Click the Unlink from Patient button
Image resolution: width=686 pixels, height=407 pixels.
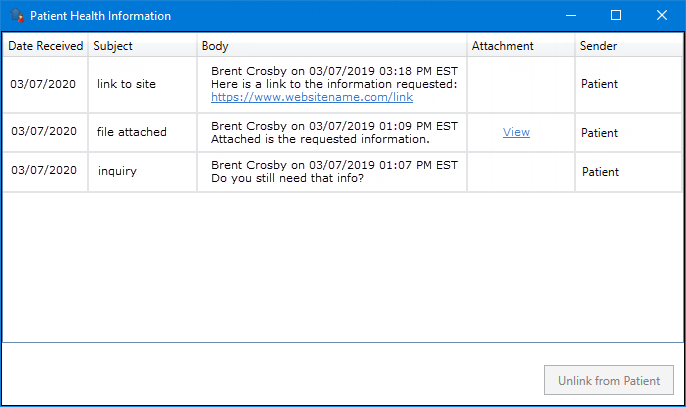point(609,380)
